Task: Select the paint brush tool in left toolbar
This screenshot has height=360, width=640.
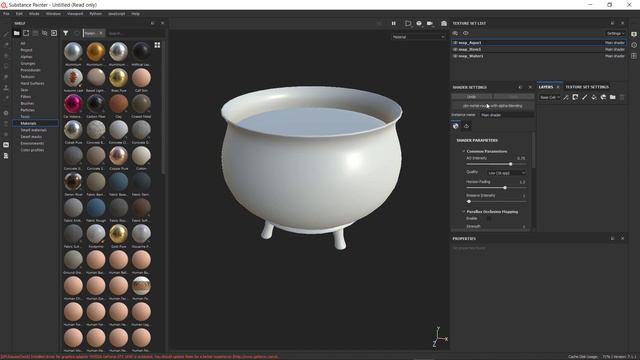Action: [x=6, y=34]
